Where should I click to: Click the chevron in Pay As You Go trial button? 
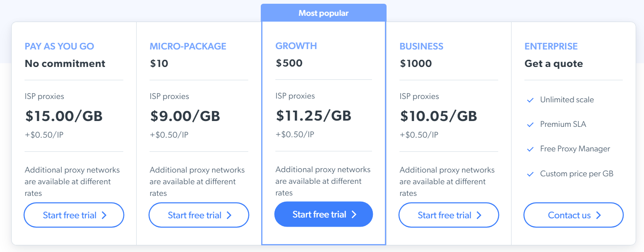click(x=104, y=215)
